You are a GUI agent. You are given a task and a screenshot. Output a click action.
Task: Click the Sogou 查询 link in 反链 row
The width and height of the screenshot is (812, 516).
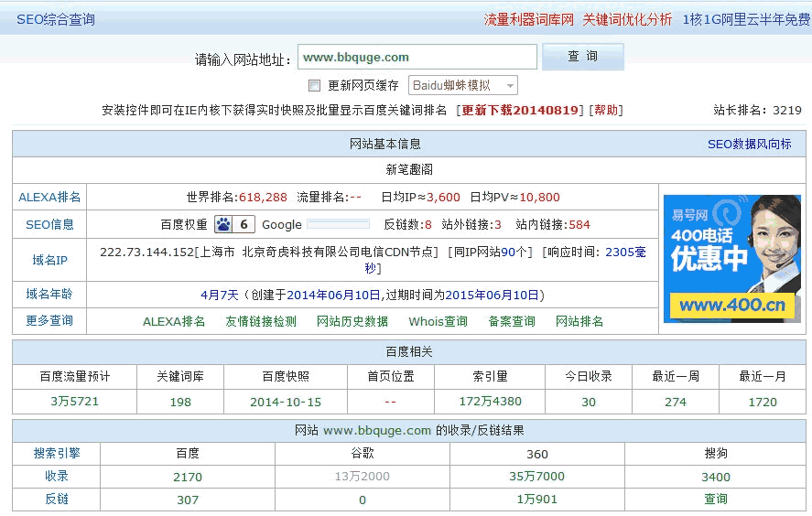tap(716, 499)
